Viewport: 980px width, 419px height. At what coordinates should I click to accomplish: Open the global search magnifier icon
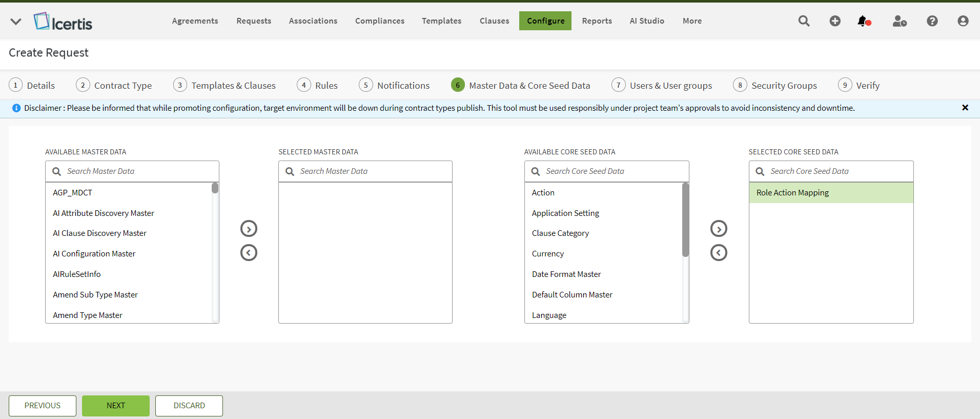click(804, 21)
